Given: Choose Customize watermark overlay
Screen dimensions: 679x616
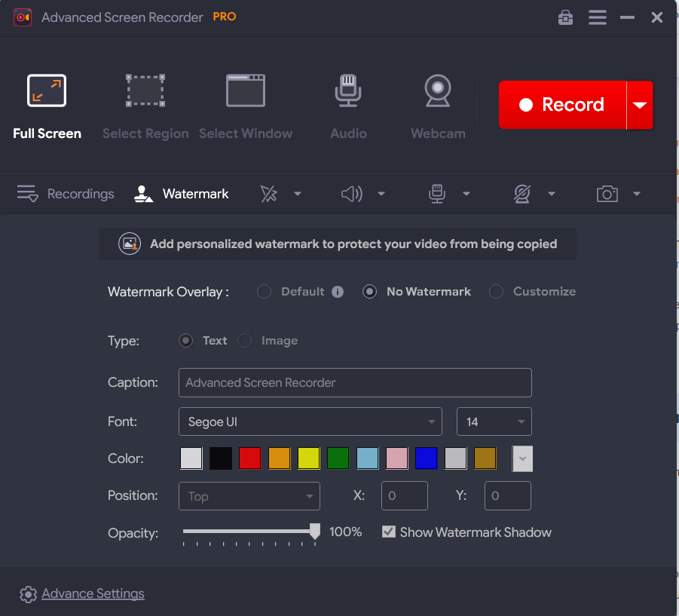Looking at the screenshot, I should pos(495,292).
